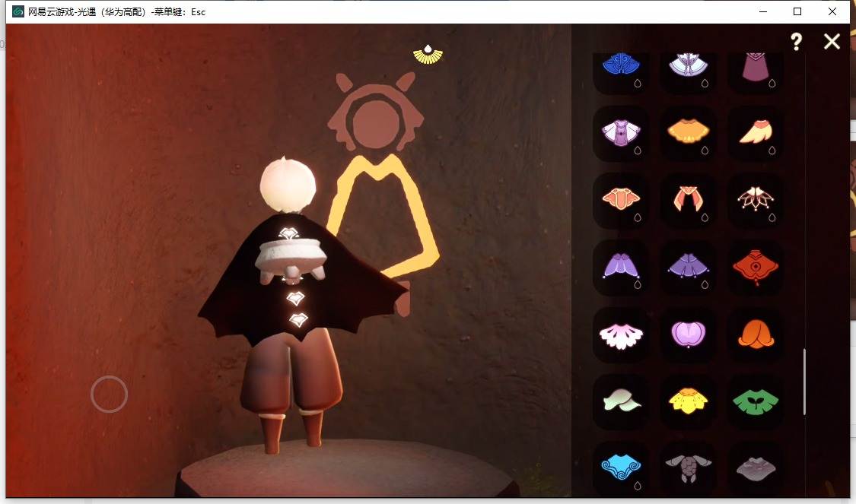Pick the green sprout leaf cape

pyautogui.click(x=756, y=402)
